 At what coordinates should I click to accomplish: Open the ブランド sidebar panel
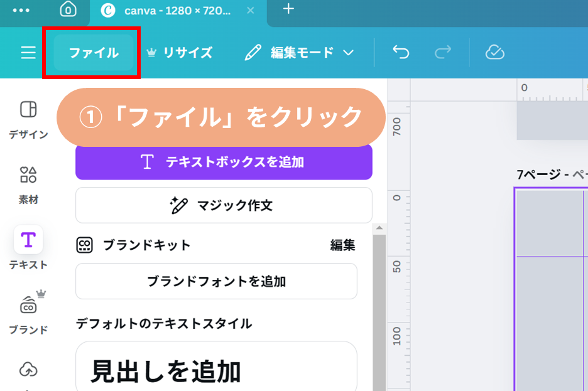point(28,313)
